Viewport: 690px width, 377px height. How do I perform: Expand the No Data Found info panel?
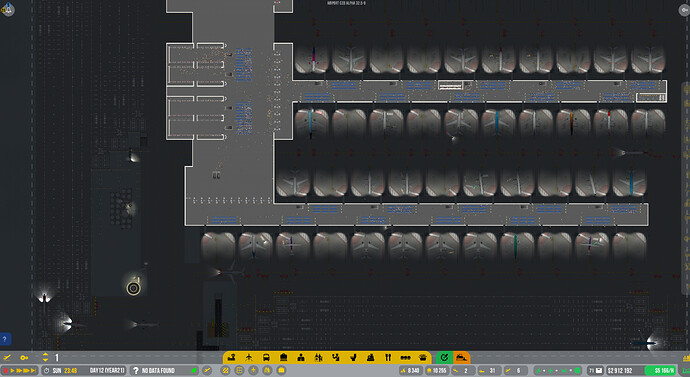click(x=164, y=371)
